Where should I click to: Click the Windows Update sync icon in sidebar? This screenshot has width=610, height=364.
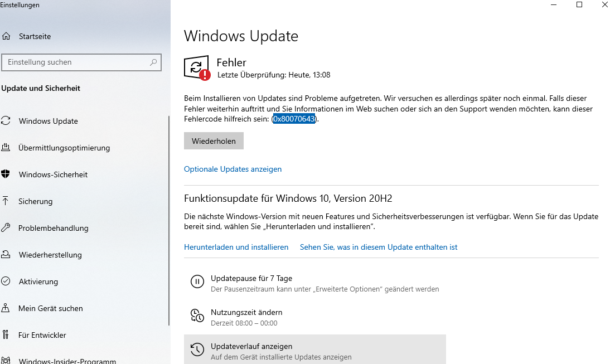tap(6, 120)
